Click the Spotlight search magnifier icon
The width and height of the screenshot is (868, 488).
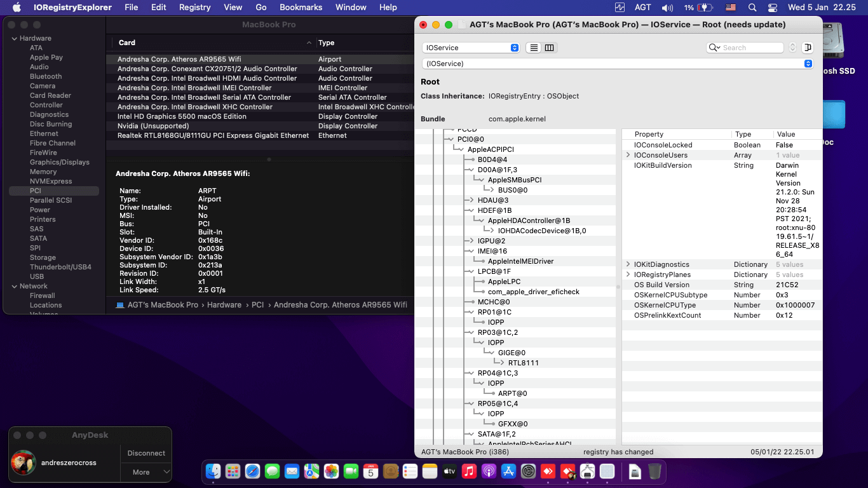click(752, 8)
